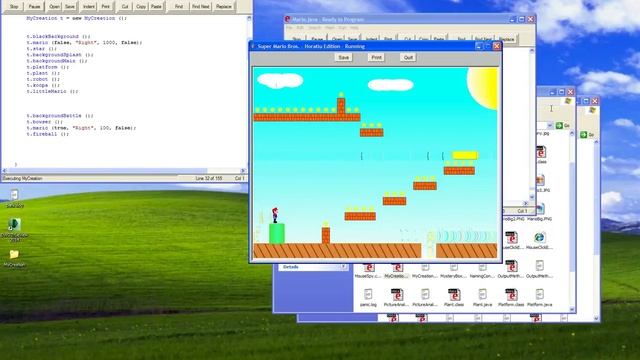Open File menu in Mario.java window
Screen dimensions: 640x360
point(289,27)
